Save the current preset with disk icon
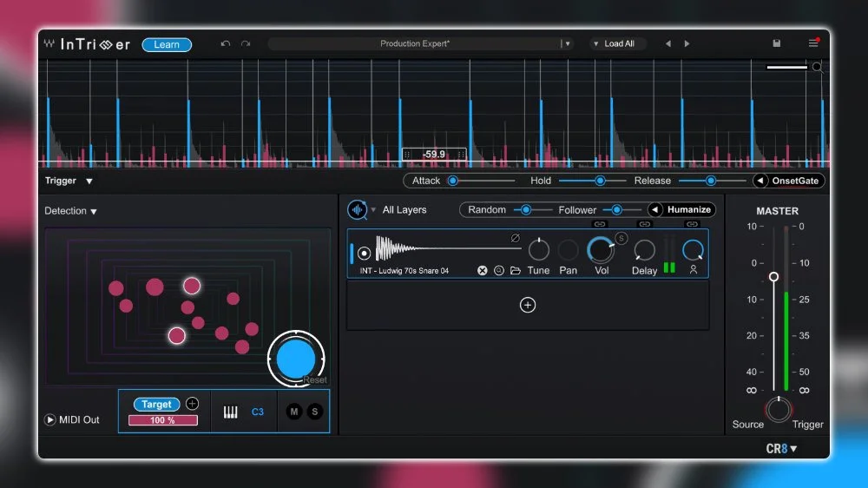The width and height of the screenshot is (868, 488). (x=777, y=43)
